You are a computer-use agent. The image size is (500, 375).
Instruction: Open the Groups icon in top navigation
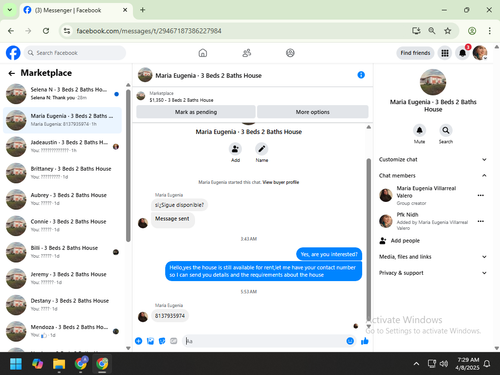point(290,53)
